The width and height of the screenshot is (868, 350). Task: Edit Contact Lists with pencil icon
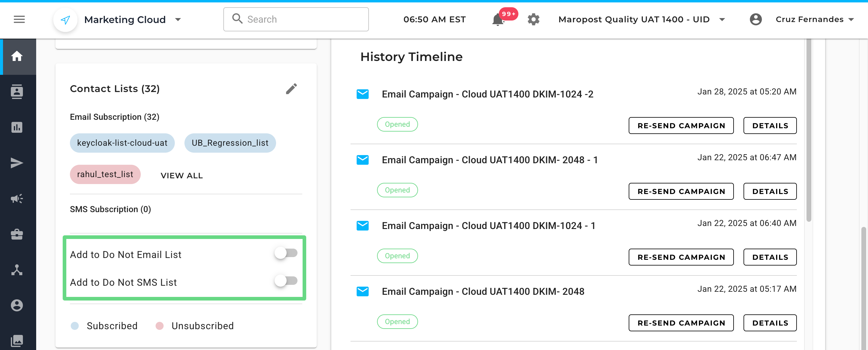coord(291,89)
